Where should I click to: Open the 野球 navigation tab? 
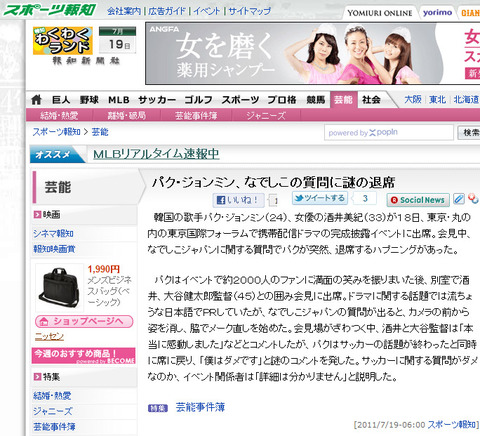coord(89,99)
